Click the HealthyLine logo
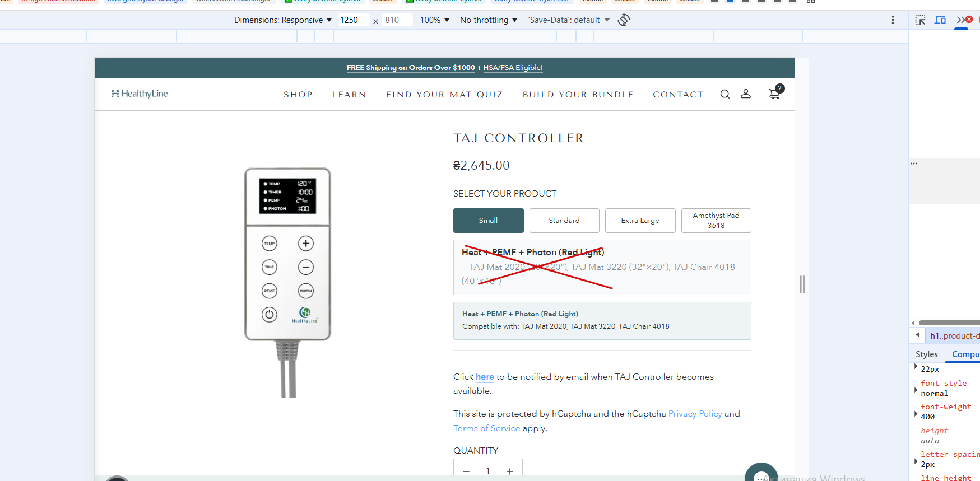Image resolution: width=980 pixels, height=481 pixels. click(x=140, y=94)
